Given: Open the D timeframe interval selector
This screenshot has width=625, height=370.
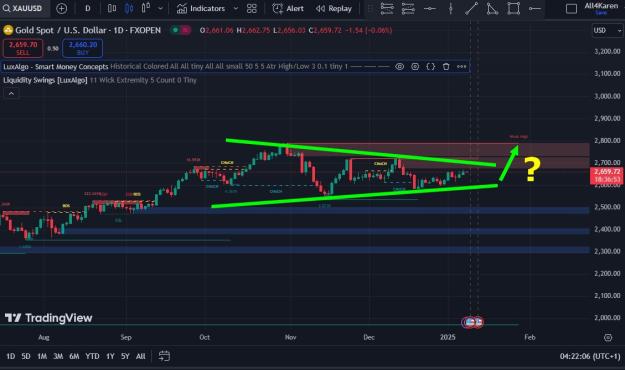Looking at the screenshot, I should (x=88, y=8).
